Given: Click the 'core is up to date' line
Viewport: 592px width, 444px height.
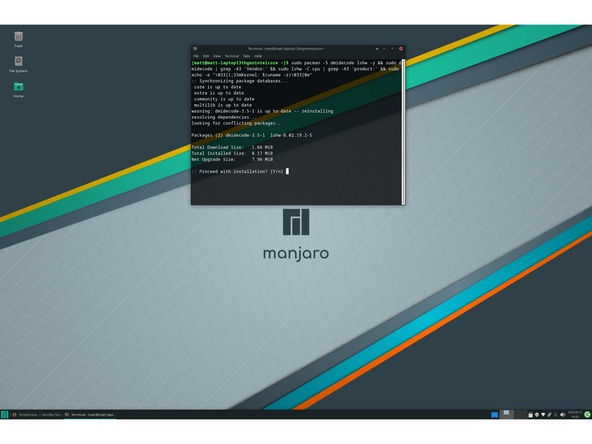Looking at the screenshot, I should (217, 87).
